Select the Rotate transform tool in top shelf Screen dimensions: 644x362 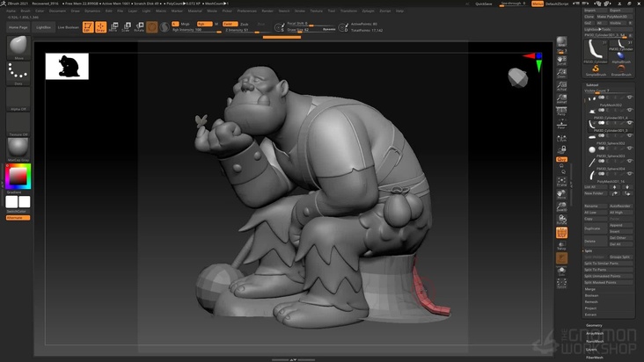(139, 27)
